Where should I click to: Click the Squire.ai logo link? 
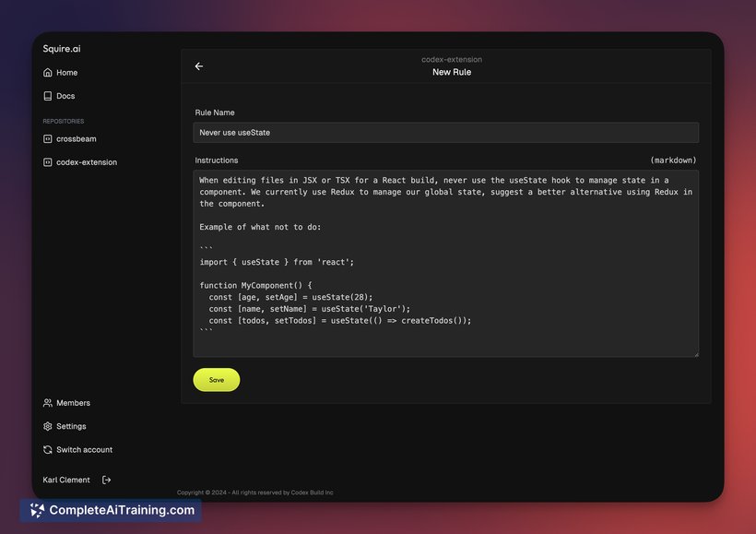pyautogui.click(x=62, y=49)
